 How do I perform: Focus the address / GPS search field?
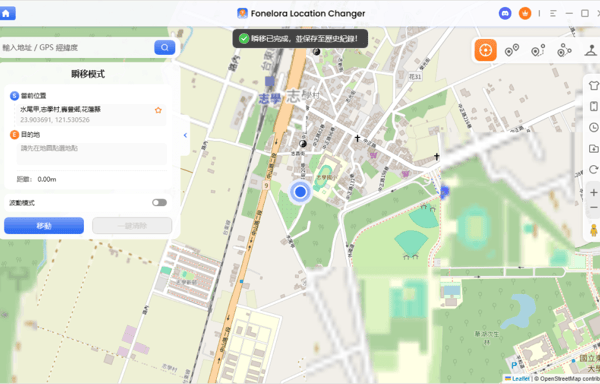77,47
